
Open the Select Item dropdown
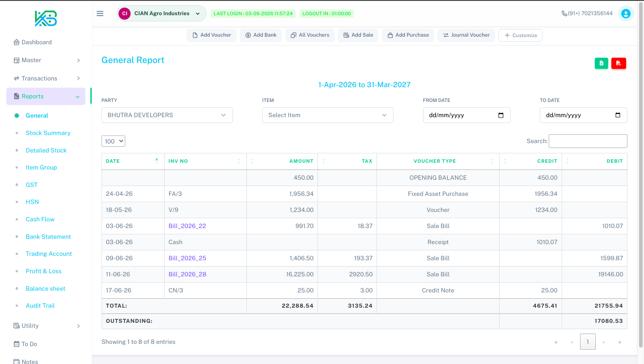coord(328,115)
